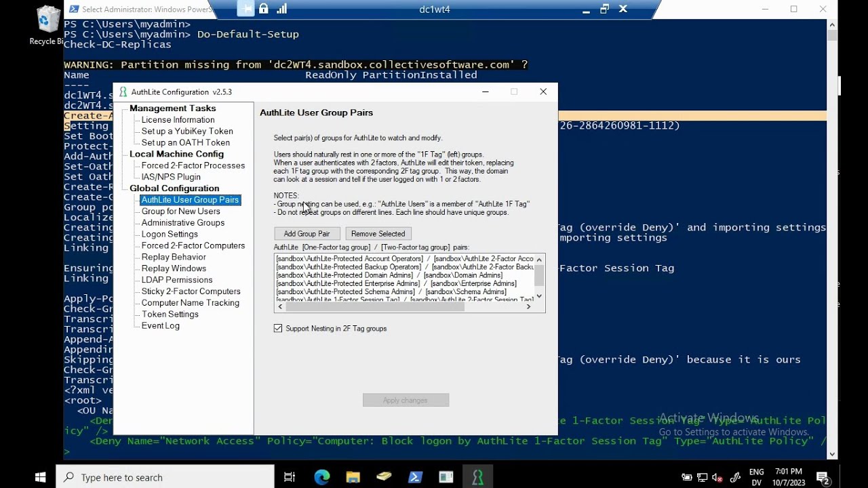Click the first system tray icon beside the network icon

pos(686,477)
